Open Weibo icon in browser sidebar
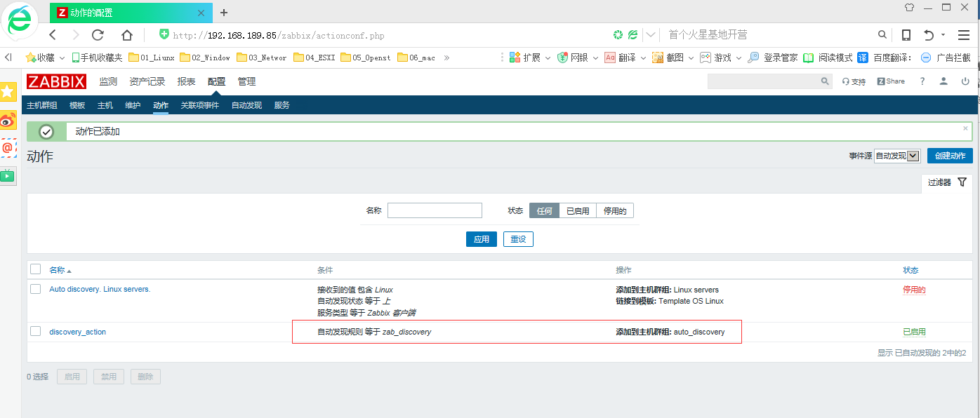The width and height of the screenshot is (980, 418). click(x=8, y=120)
